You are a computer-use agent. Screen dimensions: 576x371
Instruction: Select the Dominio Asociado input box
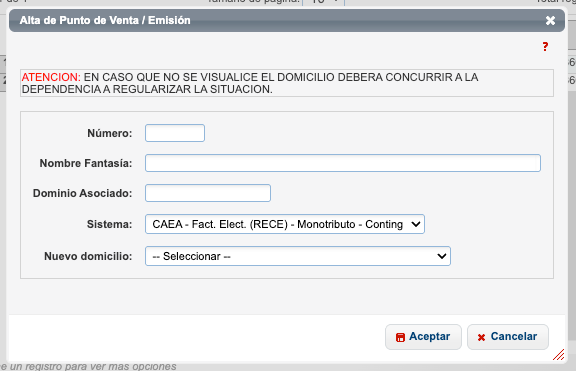click(208, 193)
